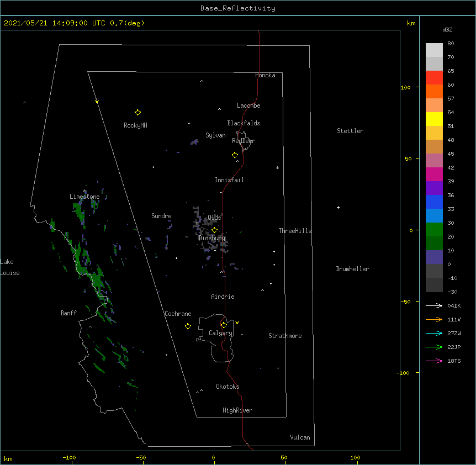
Task: Pick the magenta 39-42 dBZ swatch
Action: click(434, 174)
